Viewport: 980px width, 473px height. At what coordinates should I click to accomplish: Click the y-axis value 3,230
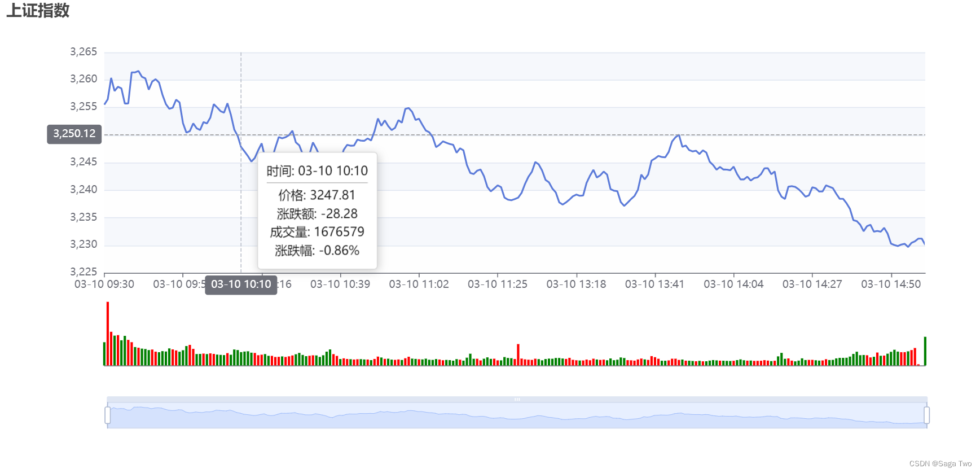point(84,244)
